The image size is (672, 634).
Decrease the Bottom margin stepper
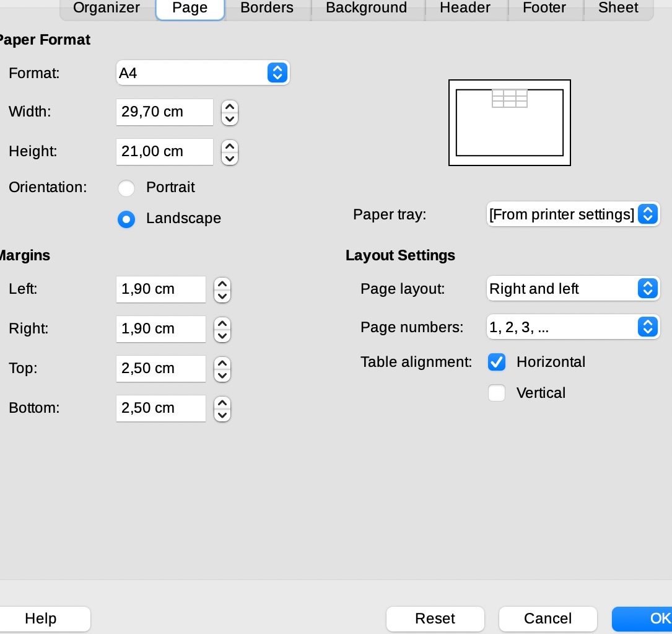[222, 415]
